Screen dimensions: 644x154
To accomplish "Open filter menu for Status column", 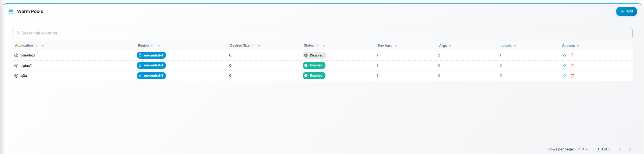I will [324, 46].
